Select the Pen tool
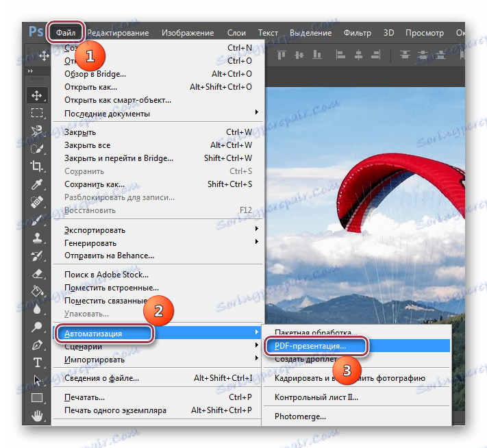487x448 pixels. 37,345
